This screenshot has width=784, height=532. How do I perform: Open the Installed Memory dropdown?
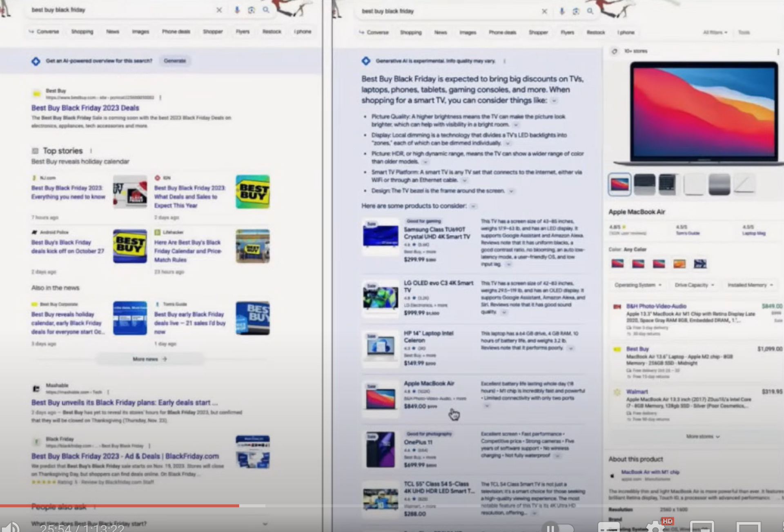(750, 285)
